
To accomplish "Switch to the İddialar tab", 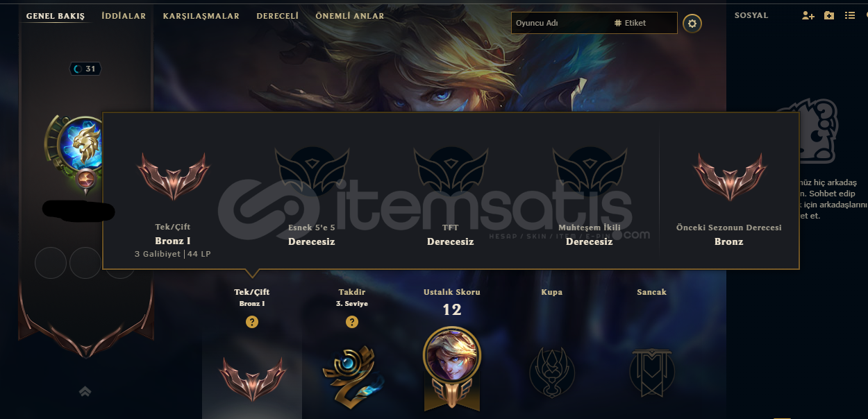I will click(124, 16).
